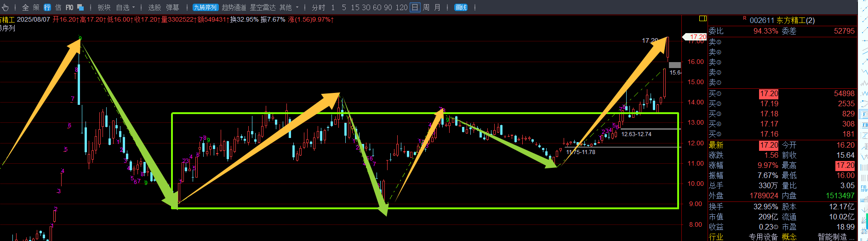Image resolution: width=868 pixels, height=241 pixels.
Task: Select the hand pointer tool icon
Action: (5, 7)
